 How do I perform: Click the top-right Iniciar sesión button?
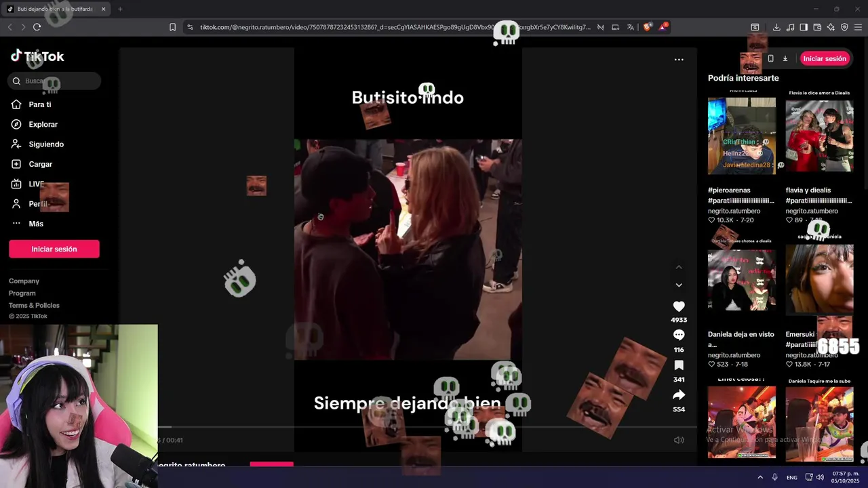(x=825, y=58)
